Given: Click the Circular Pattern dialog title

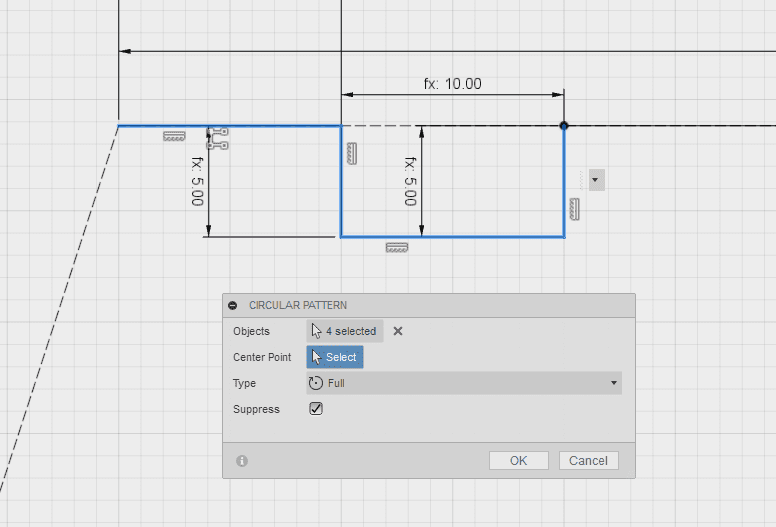Looking at the screenshot, I should pos(298,305).
